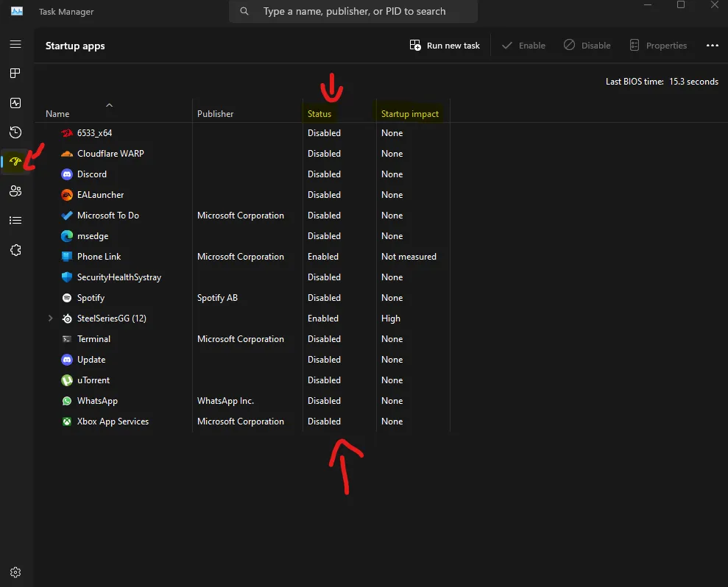Click the SteelSeriesGG icon
Image resolution: width=728 pixels, height=587 pixels.
(x=67, y=319)
